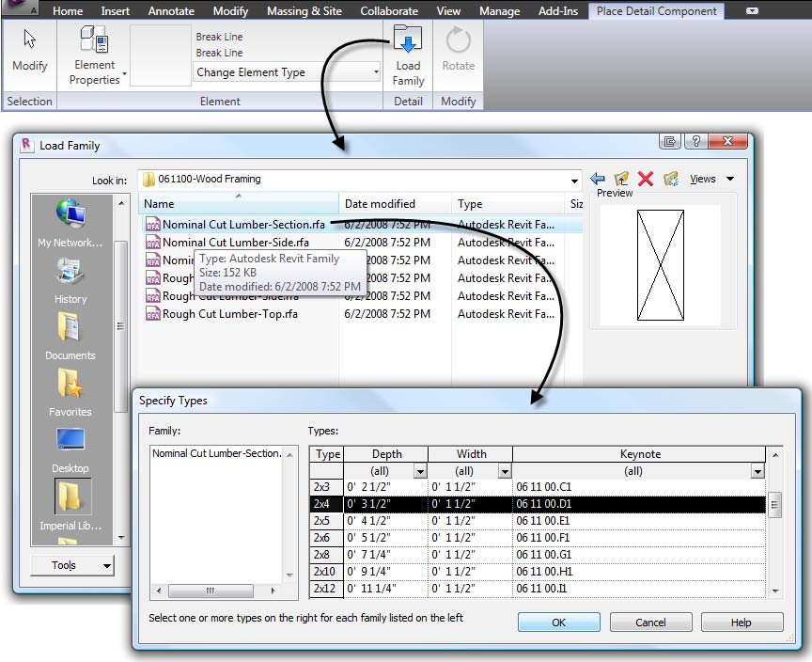Open the Views dropdown menu
Screen dimensions: 812x662
[x=712, y=179]
